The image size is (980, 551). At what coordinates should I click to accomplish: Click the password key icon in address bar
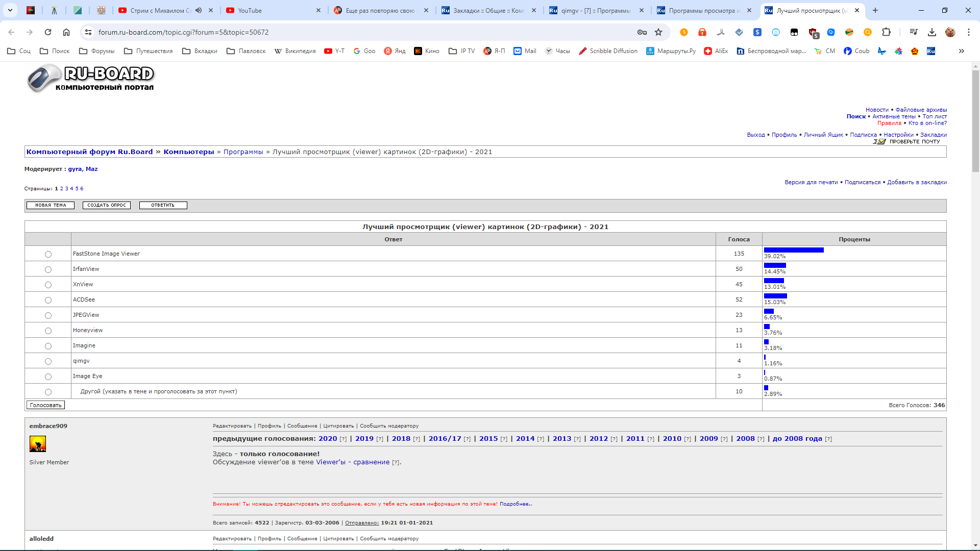pyautogui.click(x=642, y=32)
